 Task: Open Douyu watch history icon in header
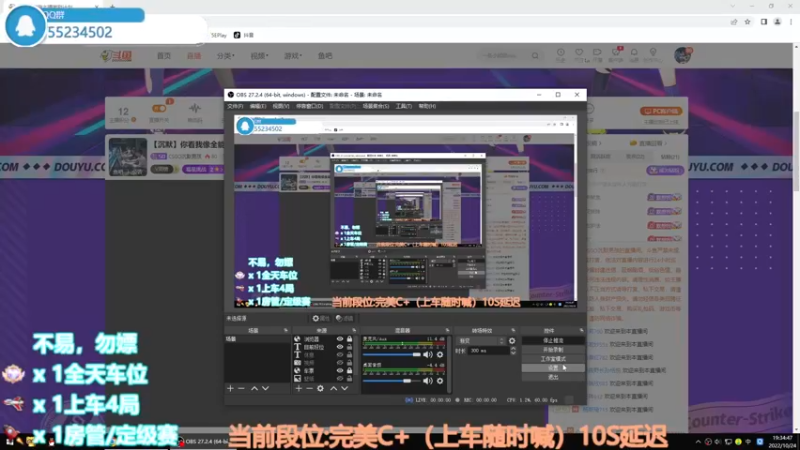click(560, 53)
